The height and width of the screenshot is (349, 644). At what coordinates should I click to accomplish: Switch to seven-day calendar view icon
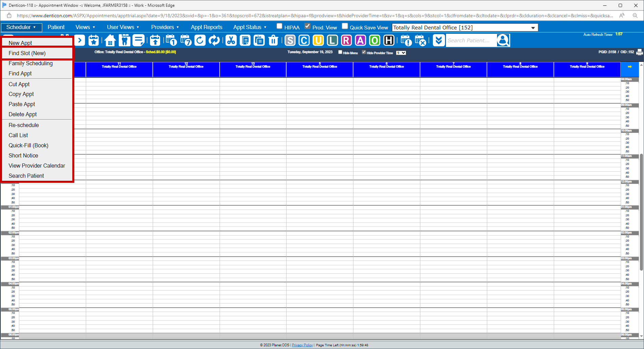click(186, 40)
